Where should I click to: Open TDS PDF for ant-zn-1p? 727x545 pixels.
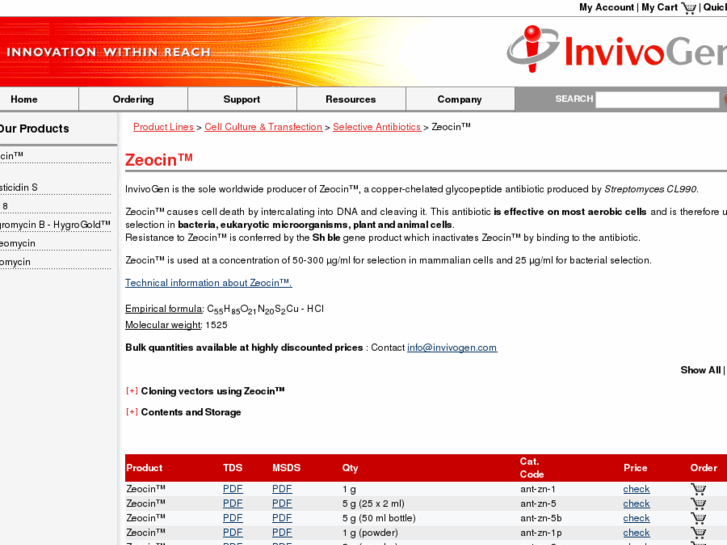coord(233,533)
